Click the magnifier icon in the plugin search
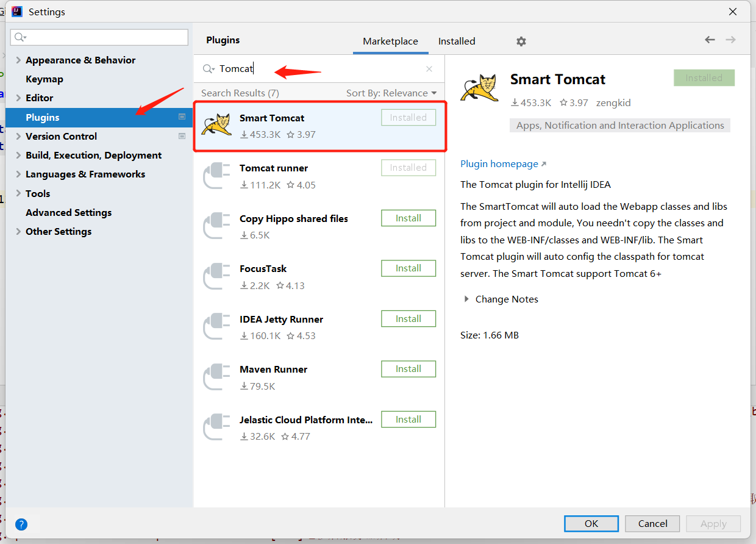 (207, 68)
